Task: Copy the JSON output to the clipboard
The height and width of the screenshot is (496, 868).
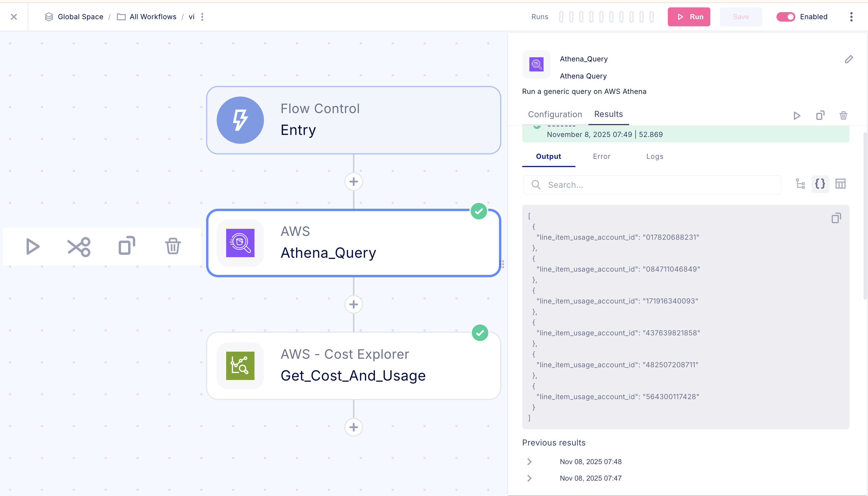Action: [836, 218]
